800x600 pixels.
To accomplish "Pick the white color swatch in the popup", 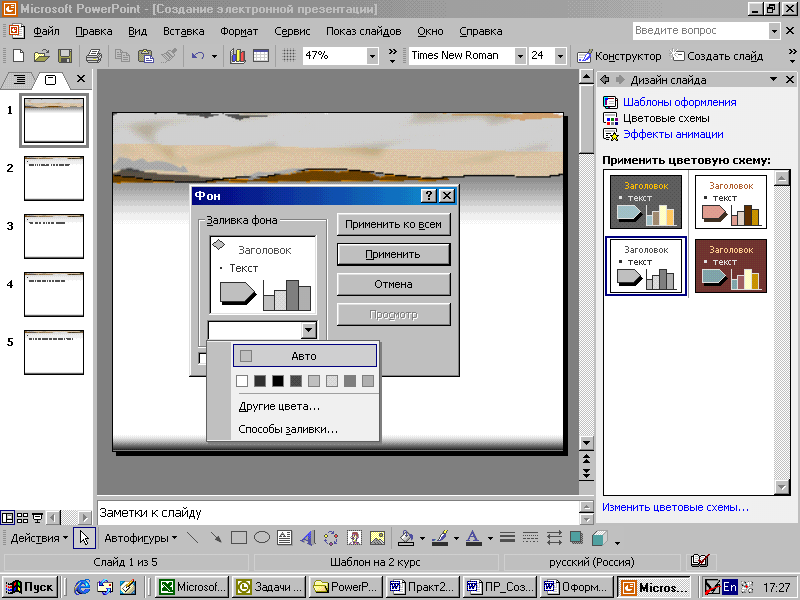I will (x=242, y=381).
